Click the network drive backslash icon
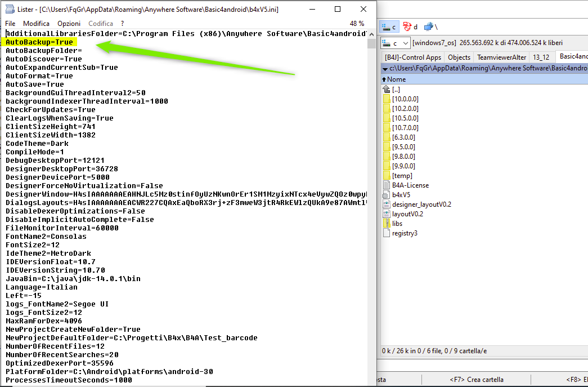This screenshot has height=387, width=588. coord(430,27)
